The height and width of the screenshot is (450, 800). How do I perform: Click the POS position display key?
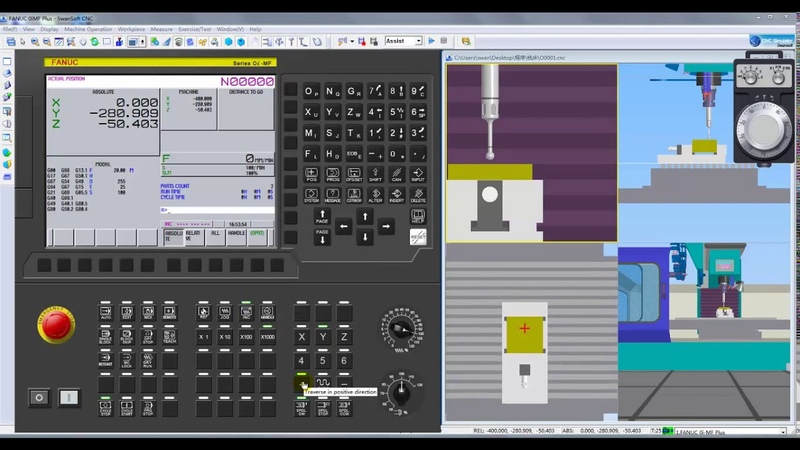311,174
